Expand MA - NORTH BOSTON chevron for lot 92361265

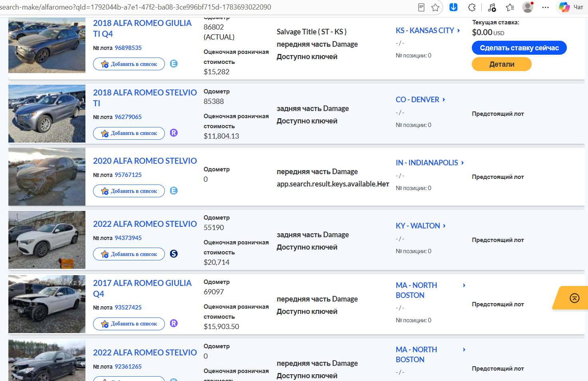[464, 349]
